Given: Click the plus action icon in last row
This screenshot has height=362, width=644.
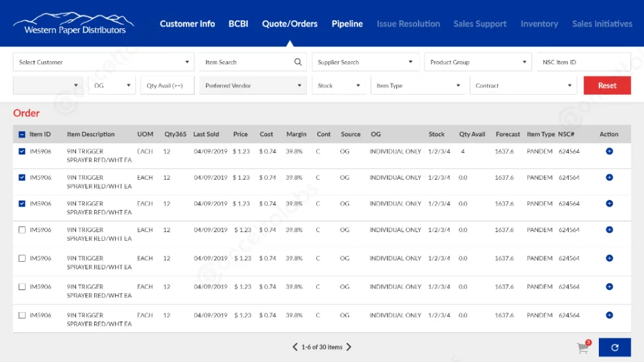Looking at the screenshot, I should (609, 315).
